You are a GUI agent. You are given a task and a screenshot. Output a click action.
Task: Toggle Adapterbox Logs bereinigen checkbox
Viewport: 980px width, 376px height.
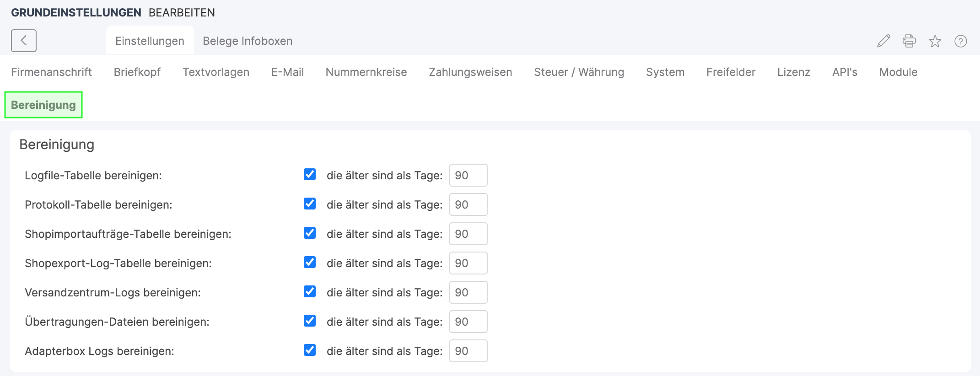(310, 350)
